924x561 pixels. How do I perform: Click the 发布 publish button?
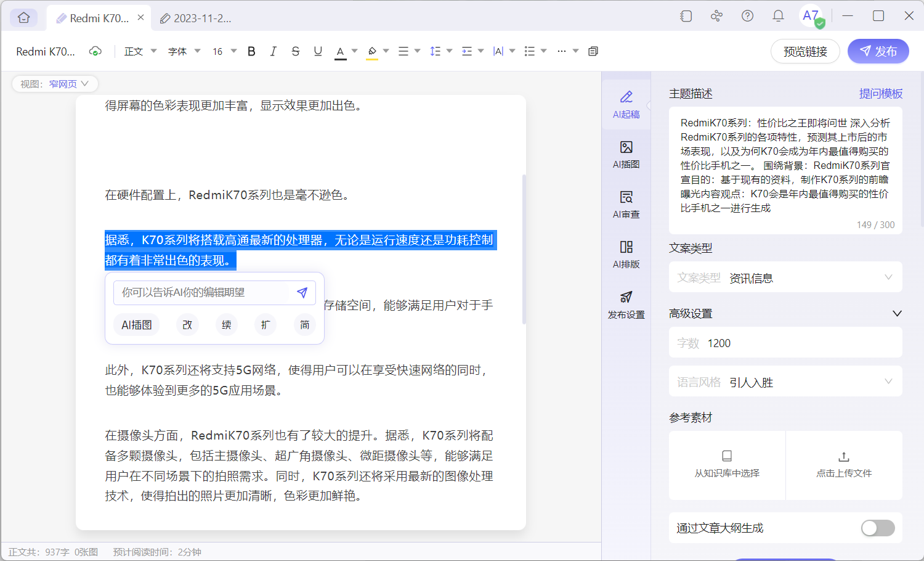[878, 51]
